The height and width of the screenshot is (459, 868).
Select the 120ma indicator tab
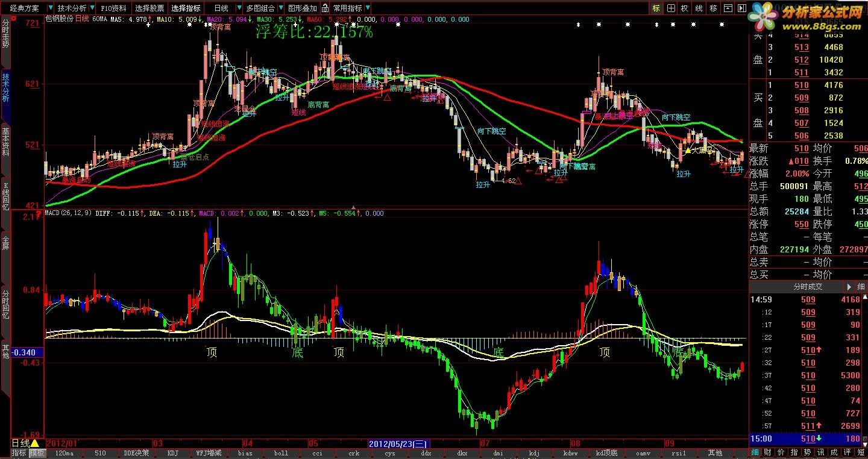64,453
